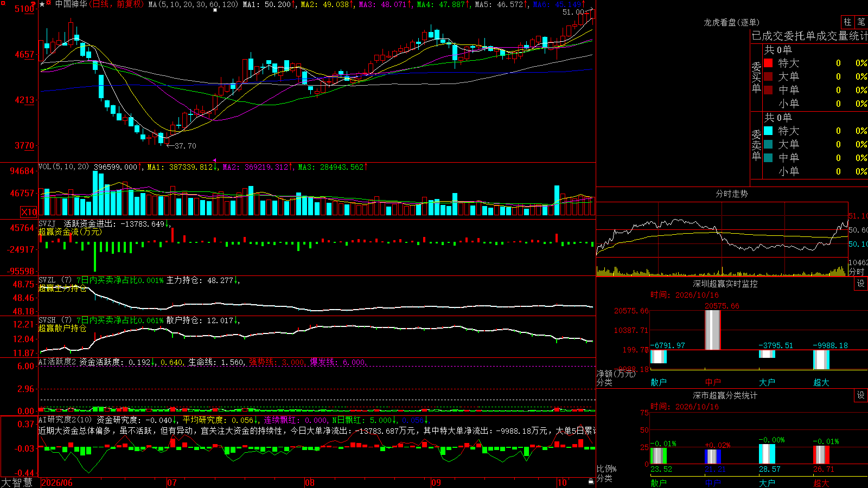Viewport: 868px width, 488px height.
Task: Click the 超大 bar showing -9988.18
Action: [x=821, y=359]
